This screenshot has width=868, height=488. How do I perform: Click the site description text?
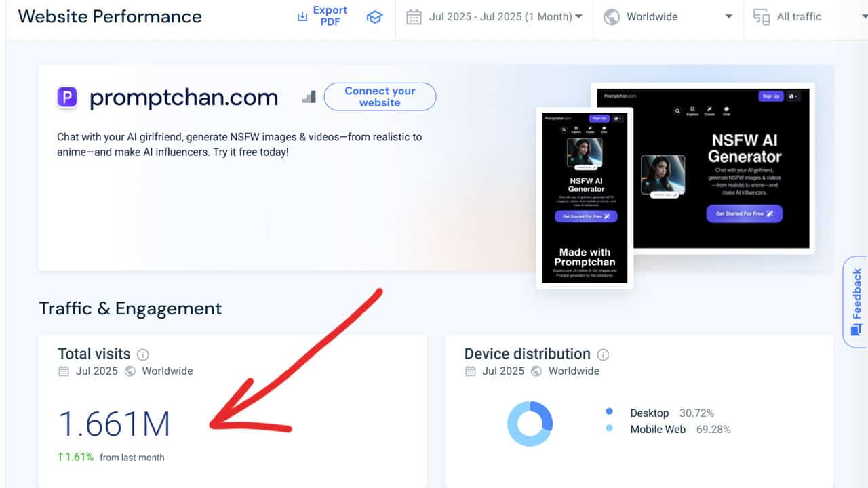239,144
